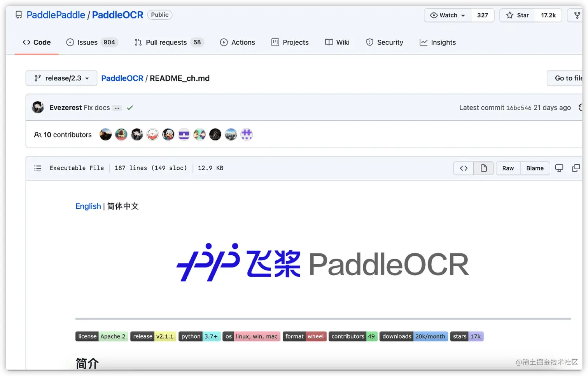Switch to the Issues tab
This screenshot has height=376, width=588.
[92, 42]
